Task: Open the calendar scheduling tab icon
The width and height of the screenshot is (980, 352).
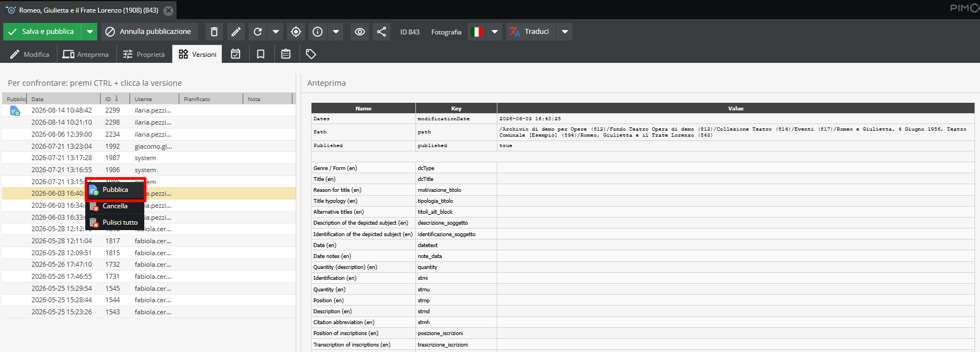Action: tap(236, 54)
